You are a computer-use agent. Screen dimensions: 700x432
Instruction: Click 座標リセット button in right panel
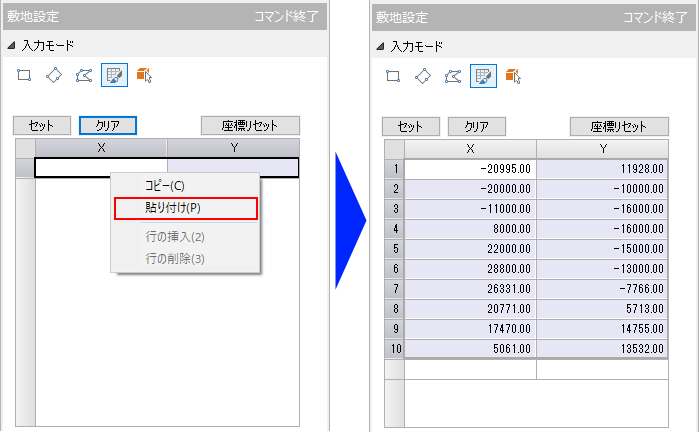pos(619,127)
